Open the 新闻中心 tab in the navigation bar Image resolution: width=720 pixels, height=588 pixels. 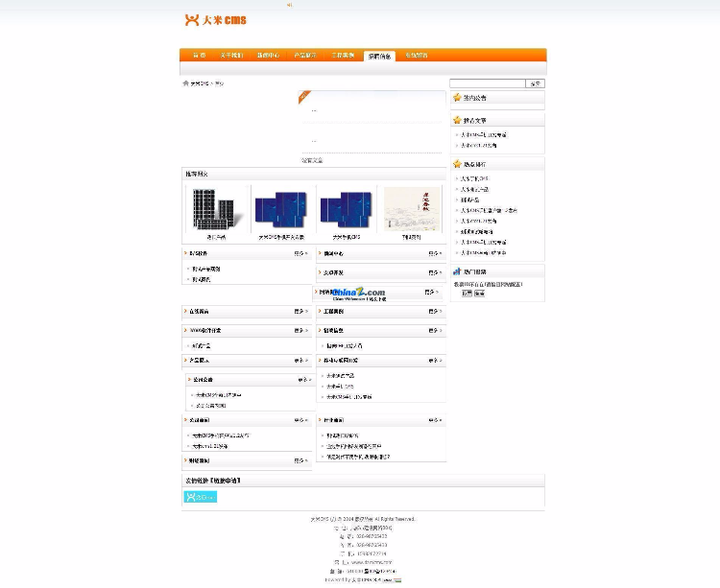[268, 56]
